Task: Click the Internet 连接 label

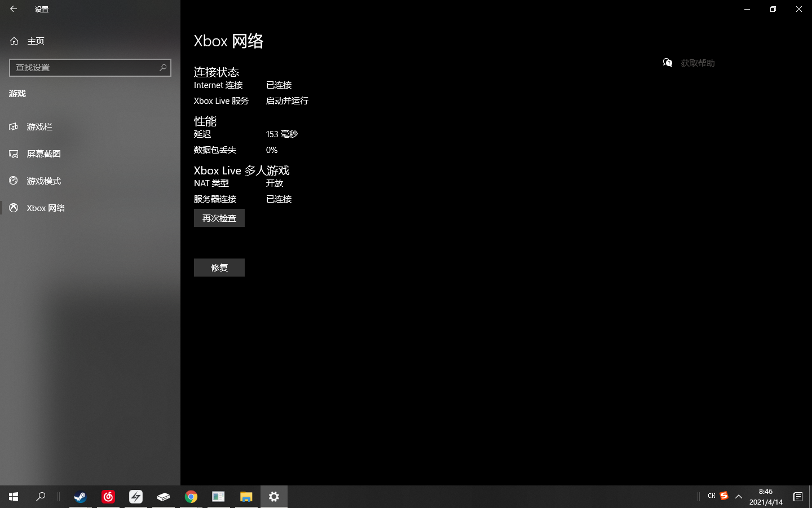Action: click(x=218, y=85)
